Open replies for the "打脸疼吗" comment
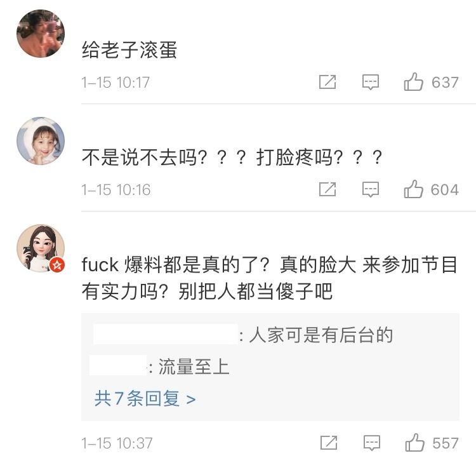 pyautogui.click(x=371, y=189)
